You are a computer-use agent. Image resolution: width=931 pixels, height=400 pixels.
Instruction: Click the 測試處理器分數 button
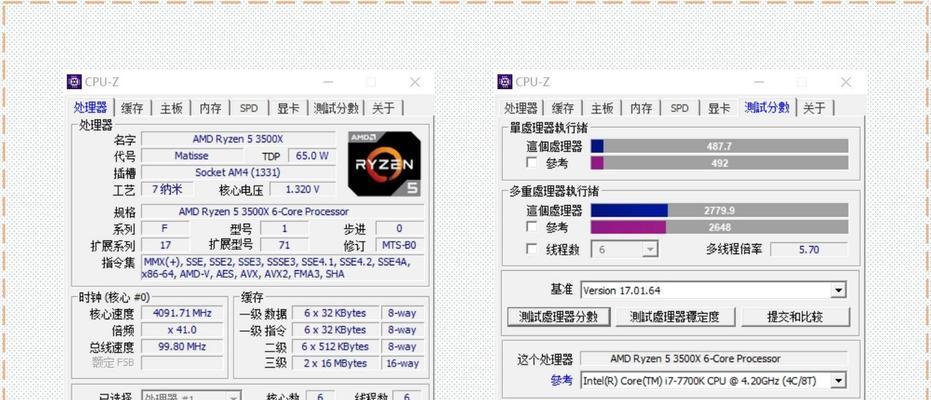[558, 316]
